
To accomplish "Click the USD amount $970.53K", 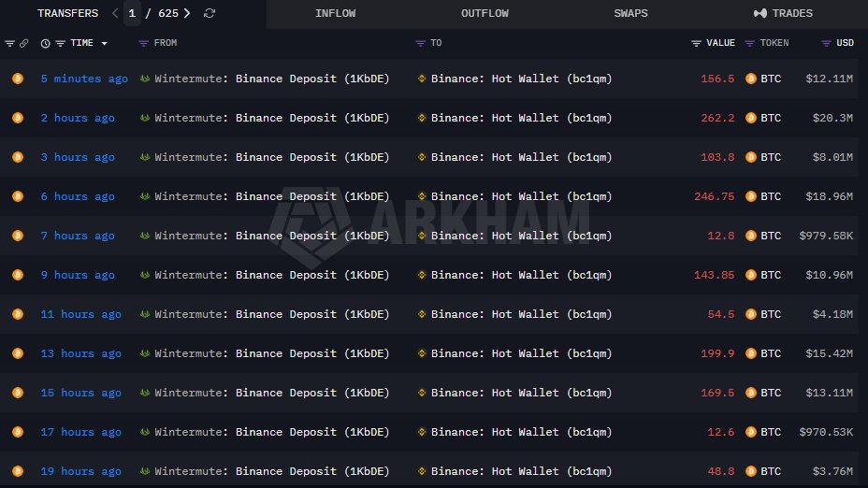I will coord(826,432).
